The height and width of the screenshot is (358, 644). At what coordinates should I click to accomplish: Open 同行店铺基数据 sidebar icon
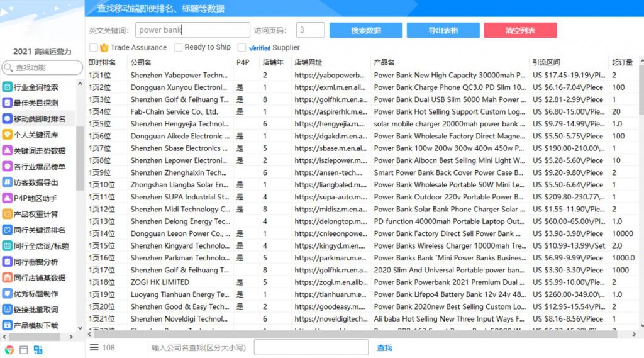[7, 278]
